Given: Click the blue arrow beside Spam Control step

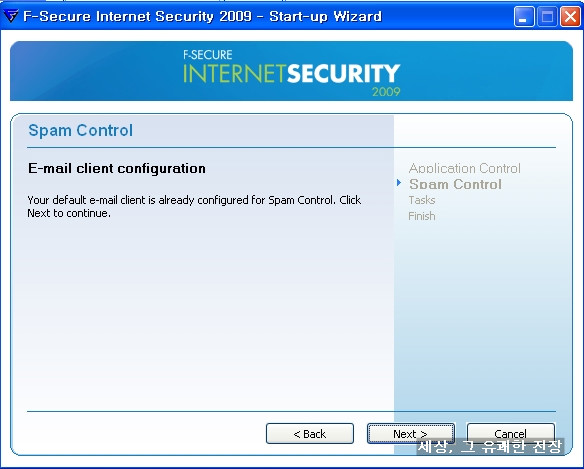Looking at the screenshot, I should pos(399,183).
